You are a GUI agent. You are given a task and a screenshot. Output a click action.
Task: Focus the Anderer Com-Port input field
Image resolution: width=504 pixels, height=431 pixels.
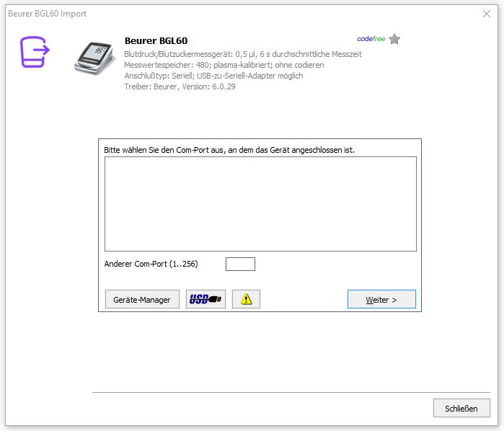tap(240, 265)
